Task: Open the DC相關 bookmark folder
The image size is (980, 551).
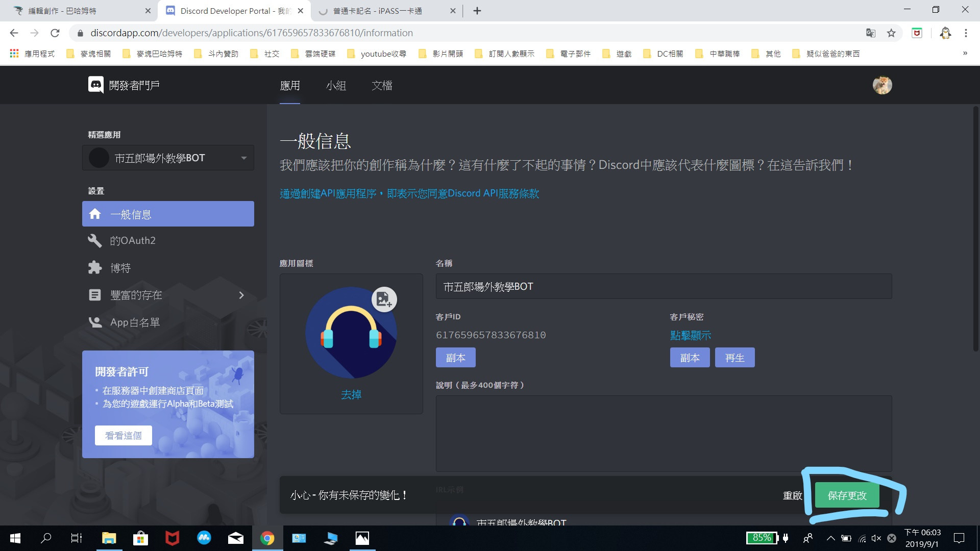Action: [x=663, y=54]
